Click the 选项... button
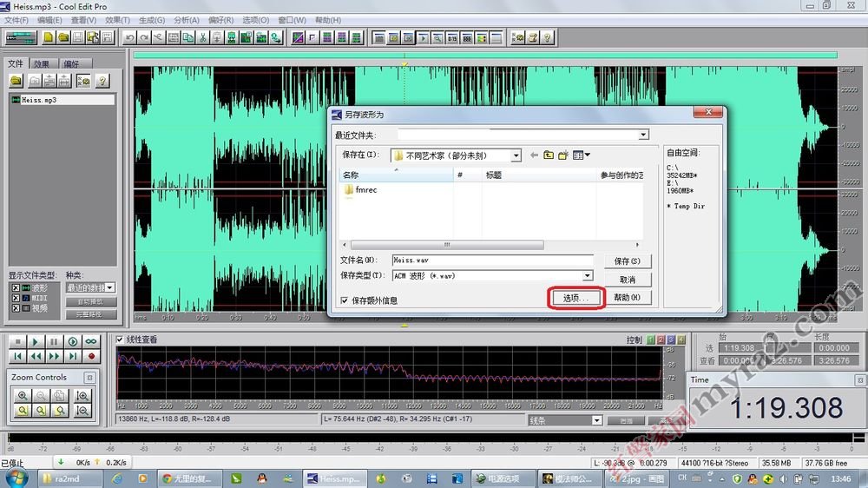868x488 pixels. coord(575,298)
